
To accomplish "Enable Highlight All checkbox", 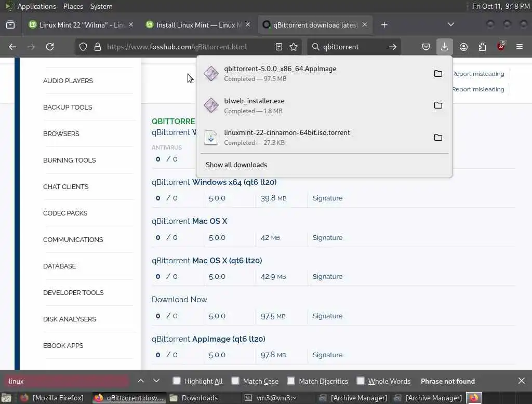I will (177, 381).
